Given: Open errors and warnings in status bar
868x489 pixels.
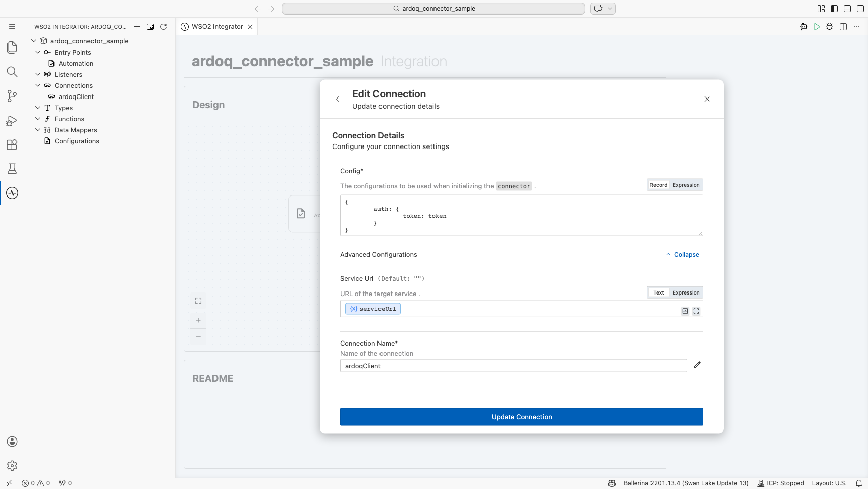Looking at the screenshot, I should pos(36,483).
